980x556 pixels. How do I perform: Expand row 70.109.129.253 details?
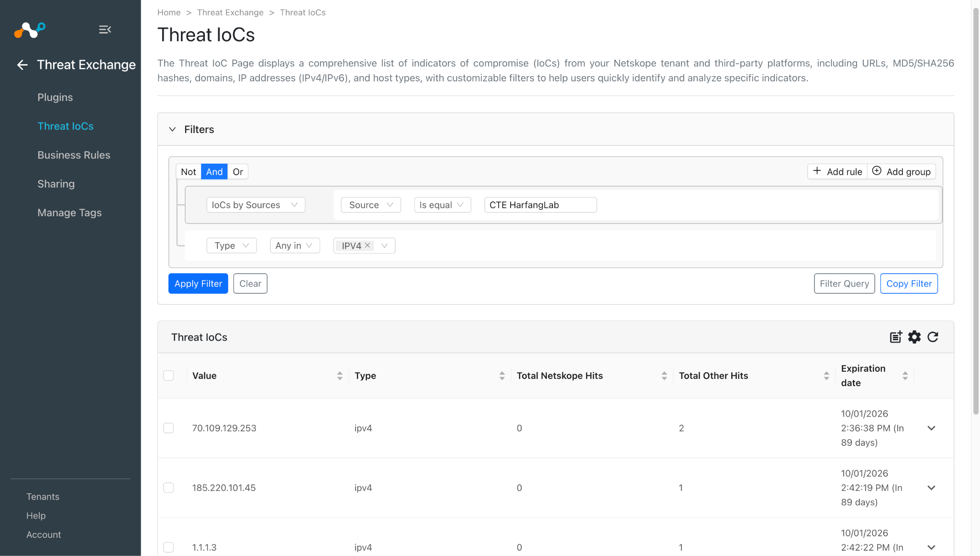pyautogui.click(x=931, y=428)
